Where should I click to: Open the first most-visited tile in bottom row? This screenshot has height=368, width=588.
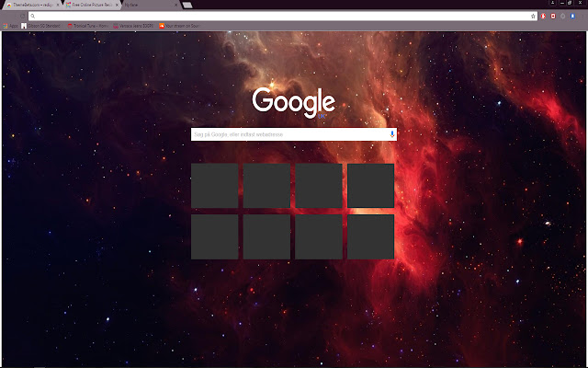click(214, 236)
